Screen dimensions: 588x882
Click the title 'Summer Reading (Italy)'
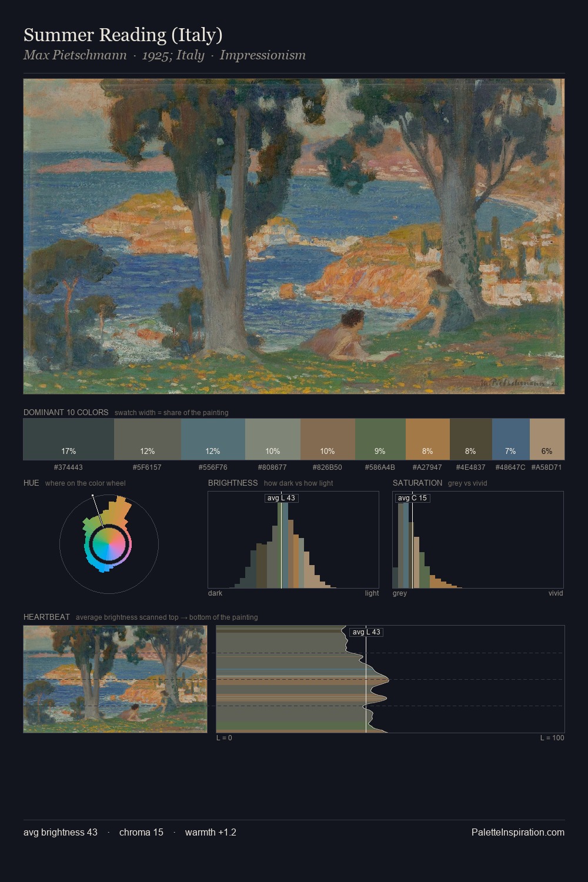[123, 35]
